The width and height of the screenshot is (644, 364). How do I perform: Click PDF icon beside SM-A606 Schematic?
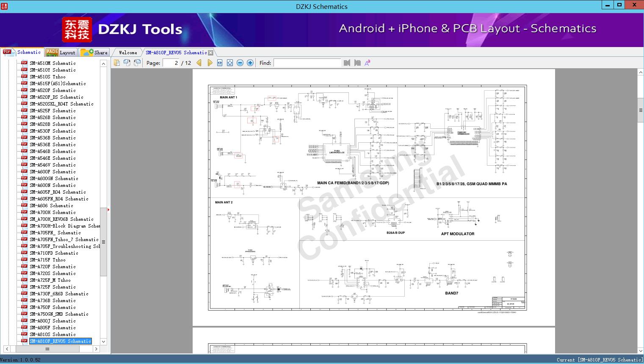[x=24, y=206]
